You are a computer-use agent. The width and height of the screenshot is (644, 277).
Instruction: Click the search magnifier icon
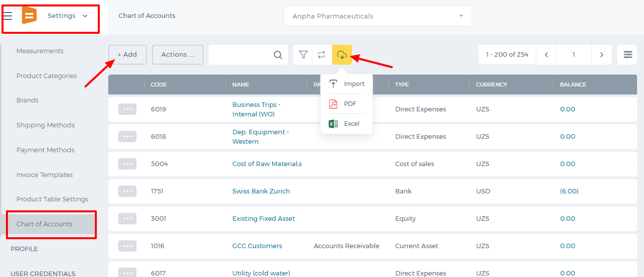(278, 55)
